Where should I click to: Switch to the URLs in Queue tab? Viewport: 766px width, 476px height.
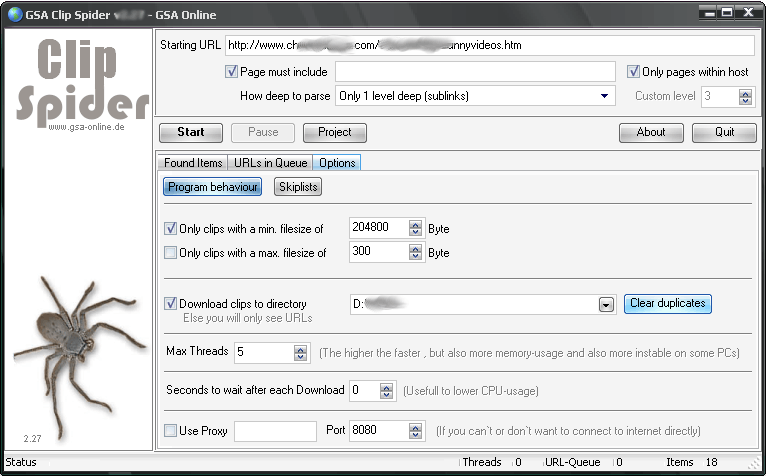pyautogui.click(x=270, y=163)
